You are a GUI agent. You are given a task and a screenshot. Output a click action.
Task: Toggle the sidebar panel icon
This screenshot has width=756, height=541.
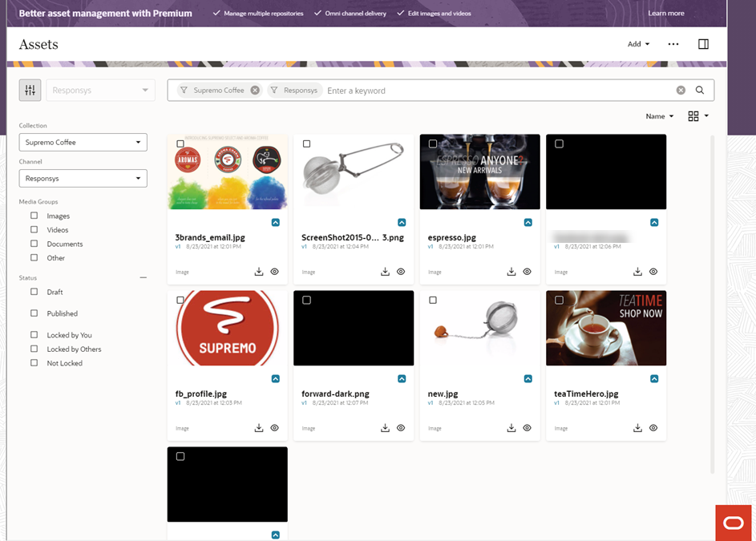(703, 44)
